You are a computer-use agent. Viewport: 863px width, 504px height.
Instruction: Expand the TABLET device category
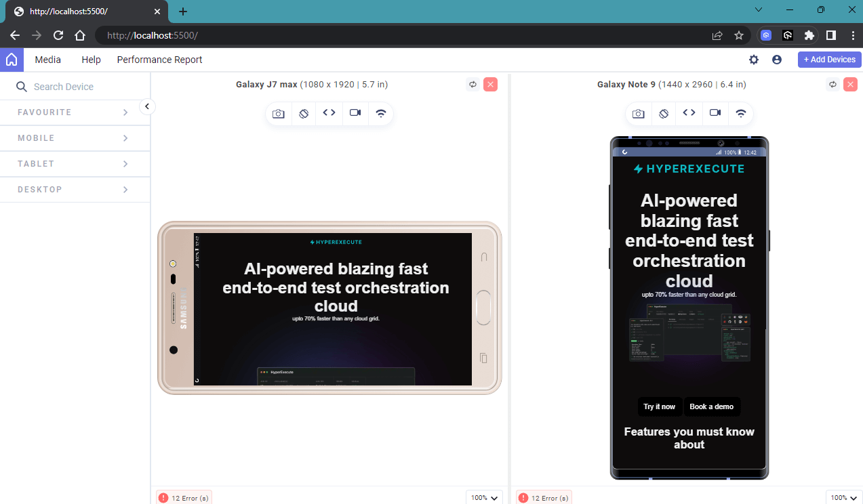(75, 163)
